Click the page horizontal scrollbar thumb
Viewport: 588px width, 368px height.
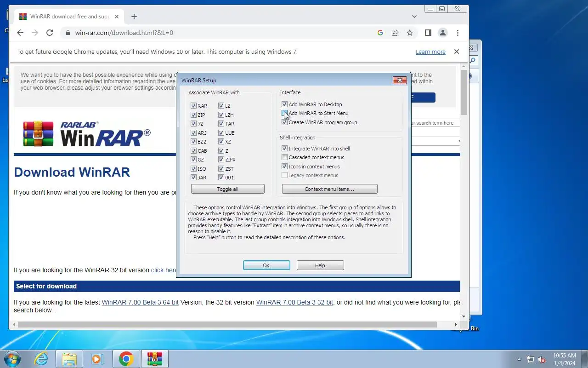pos(227,324)
